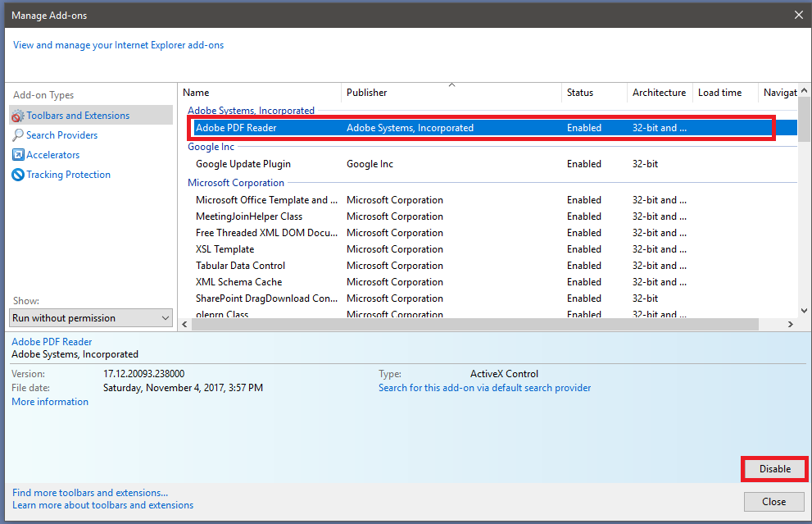Collapse the Microsoft Corporation group header
812x524 pixels.
coord(236,182)
